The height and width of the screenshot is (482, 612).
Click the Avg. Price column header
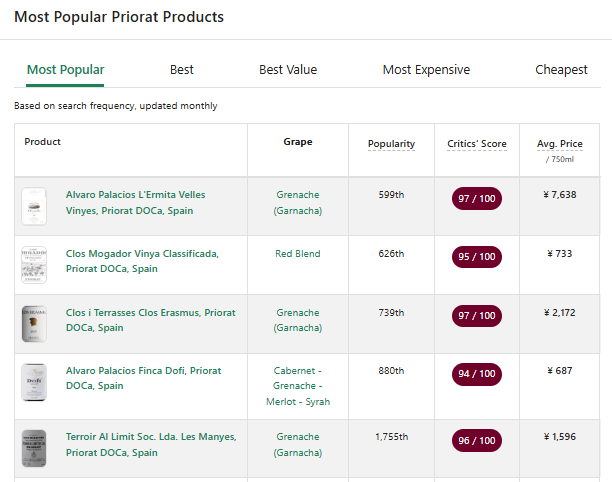click(x=559, y=144)
